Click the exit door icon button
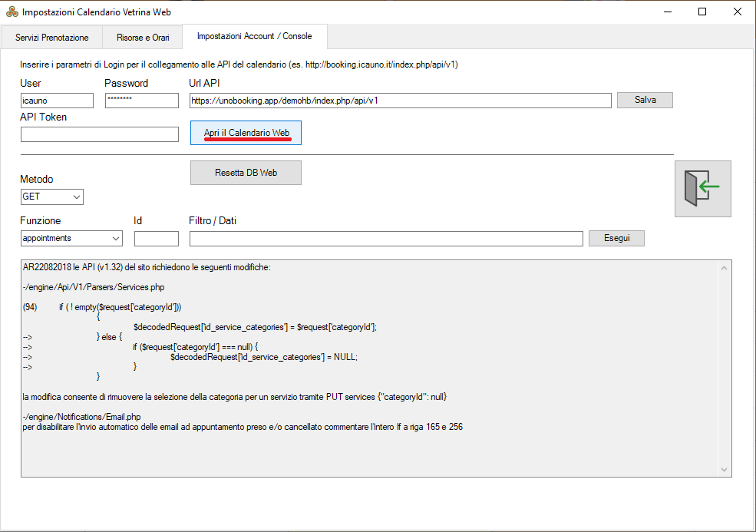The image size is (756, 532). [x=702, y=188]
